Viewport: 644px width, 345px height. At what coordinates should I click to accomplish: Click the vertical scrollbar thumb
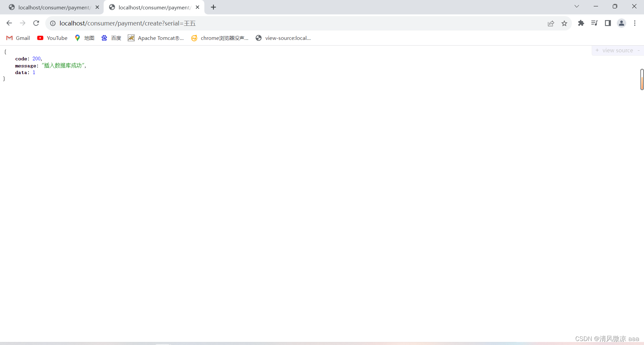(x=642, y=79)
